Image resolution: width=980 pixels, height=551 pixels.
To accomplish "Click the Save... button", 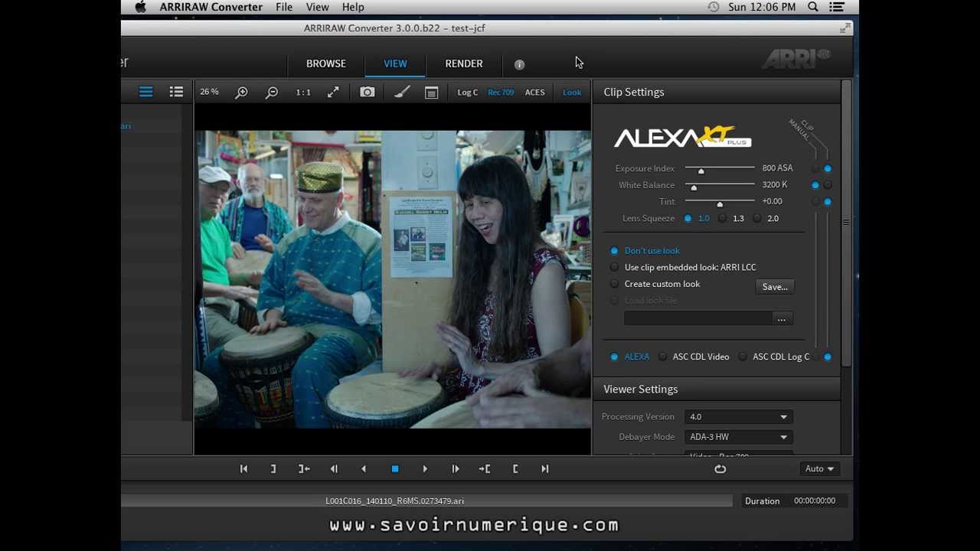I will pos(775,287).
